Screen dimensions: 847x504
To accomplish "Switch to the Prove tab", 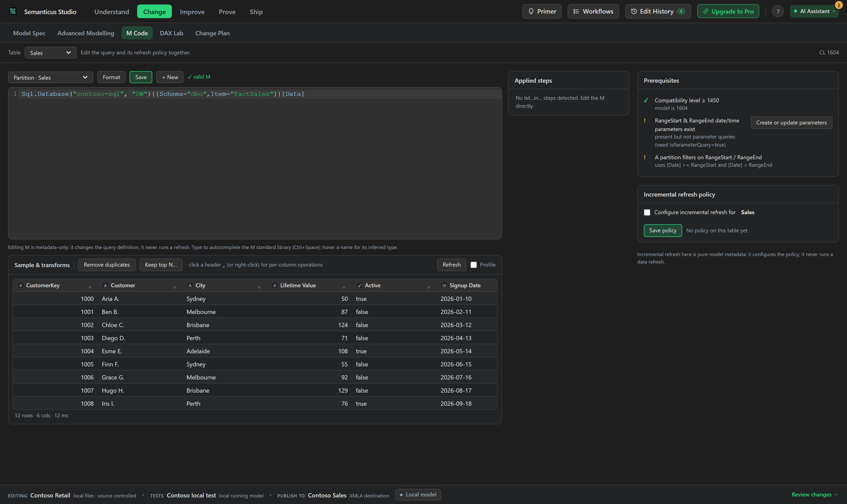I will (227, 12).
